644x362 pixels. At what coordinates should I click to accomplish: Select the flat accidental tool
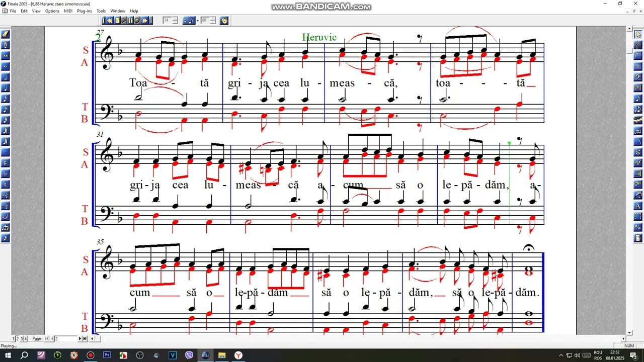coord(6,174)
